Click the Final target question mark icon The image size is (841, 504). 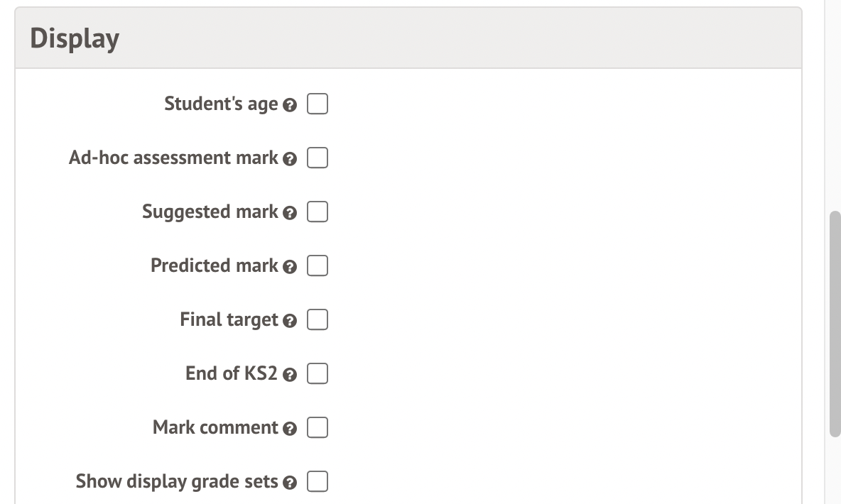point(289,321)
